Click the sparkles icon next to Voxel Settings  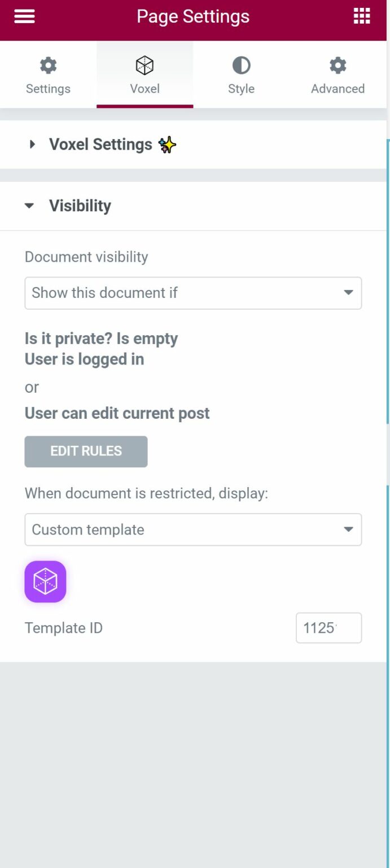tap(166, 145)
